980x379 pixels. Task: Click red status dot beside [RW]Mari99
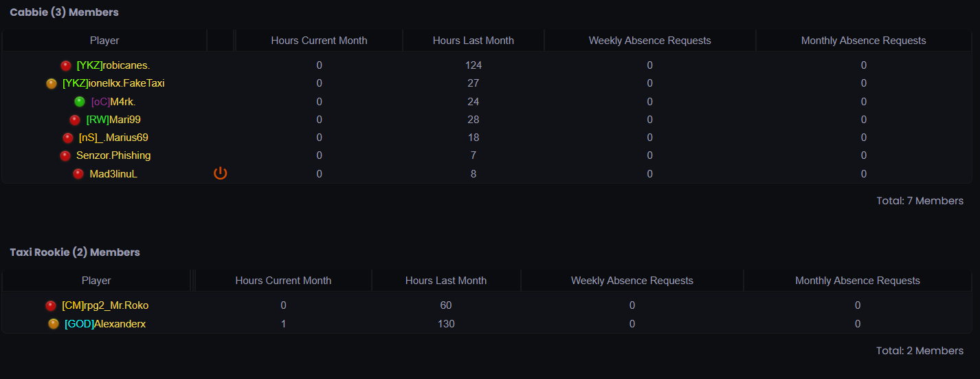point(75,120)
